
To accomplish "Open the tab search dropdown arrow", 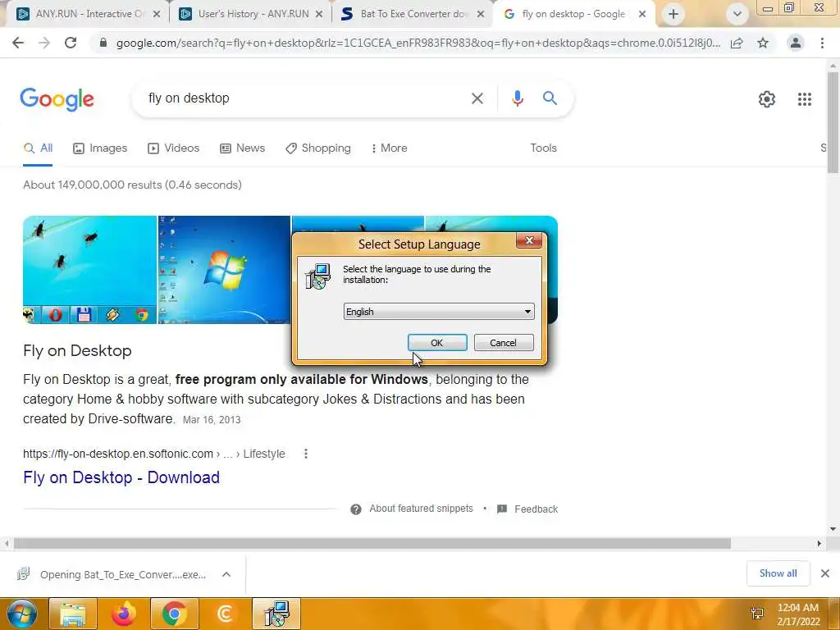I will 737,14.
